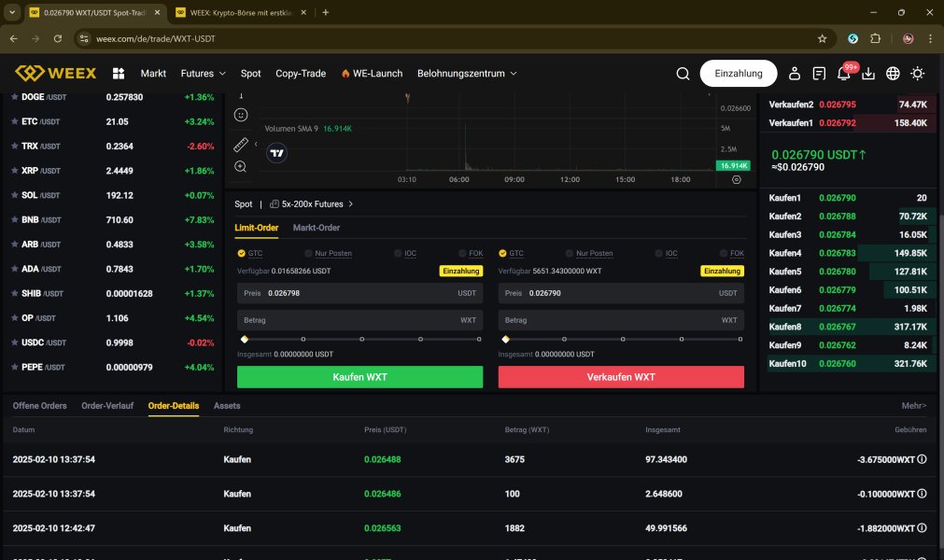Click the green Kaufen WXT button
This screenshot has height=560, width=944.
pos(359,377)
